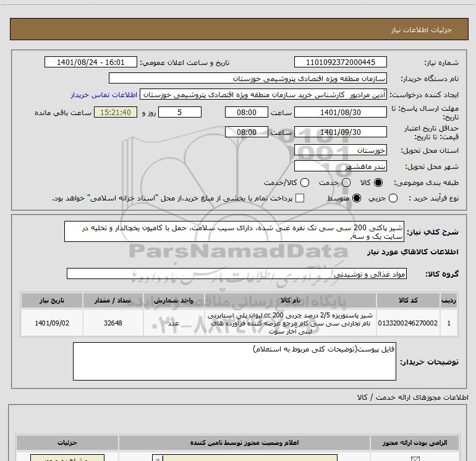Click the price validity date 1401/09/30
This screenshot has height=461, width=476.
[340, 132]
